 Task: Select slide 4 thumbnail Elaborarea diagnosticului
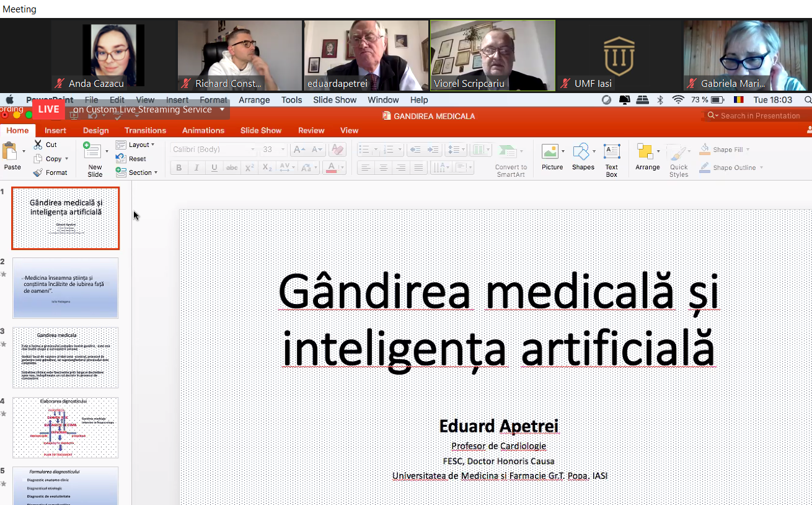click(65, 427)
